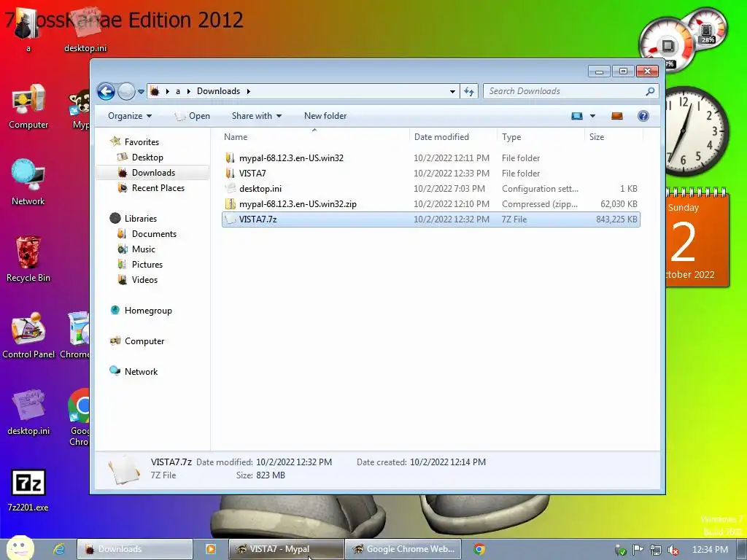
Task: Change view with the view icon
Action: (577, 116)
